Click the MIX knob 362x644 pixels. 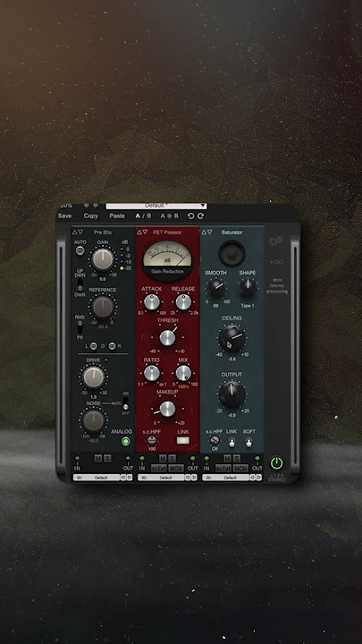pyautogui.click(x=183, y=373)
